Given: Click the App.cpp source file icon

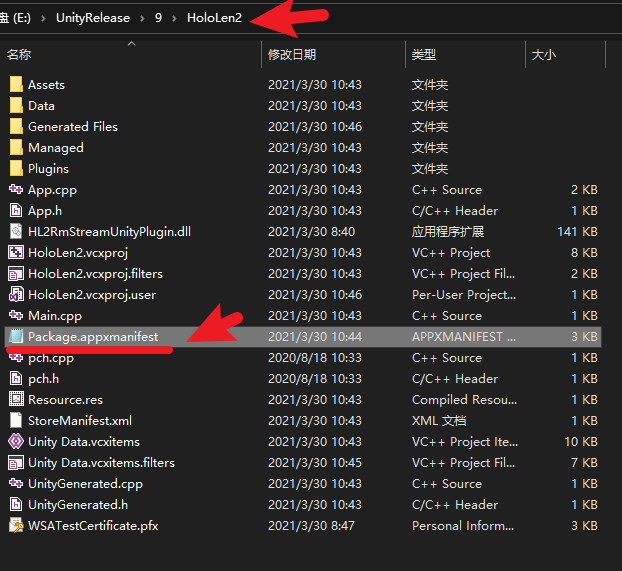Looking at the screenshot, I should (x=16, y=189).
